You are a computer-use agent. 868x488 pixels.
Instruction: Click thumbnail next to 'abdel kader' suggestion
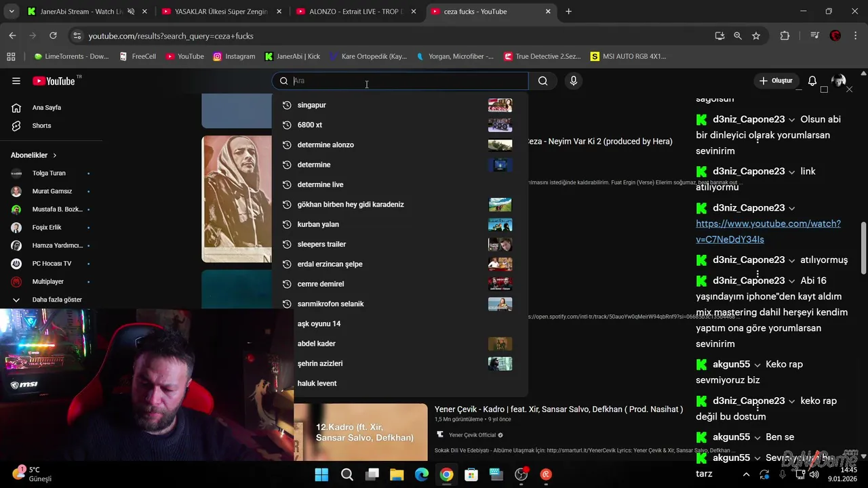coord(500,344)
